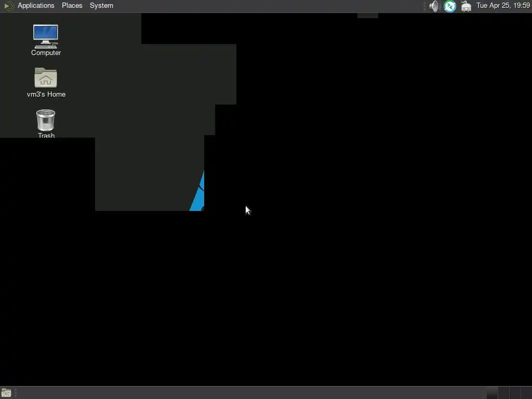Select the Trash desktop icon

[46, 124]
